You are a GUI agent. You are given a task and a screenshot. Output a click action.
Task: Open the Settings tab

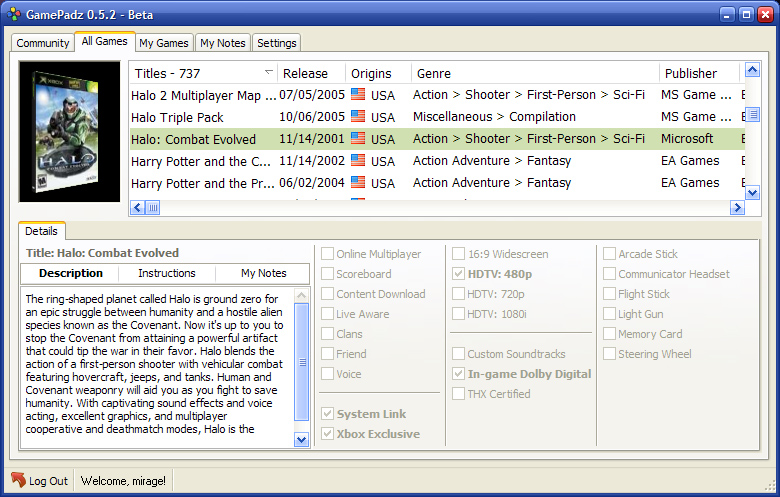pyautogui.click(x=277, y=43)
